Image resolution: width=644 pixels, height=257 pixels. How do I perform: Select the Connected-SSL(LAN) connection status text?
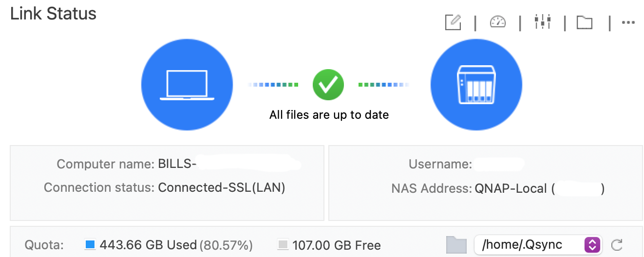pyautogui.click(x=221, y=187)
